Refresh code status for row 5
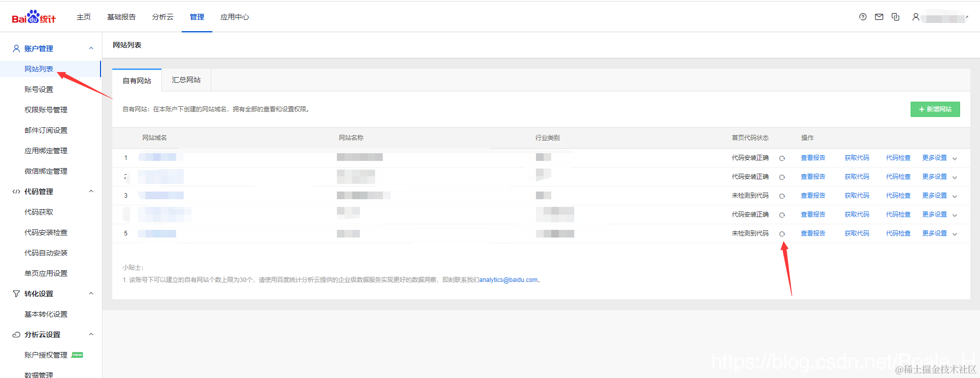 pyautogui.click(x=782, y=234)
